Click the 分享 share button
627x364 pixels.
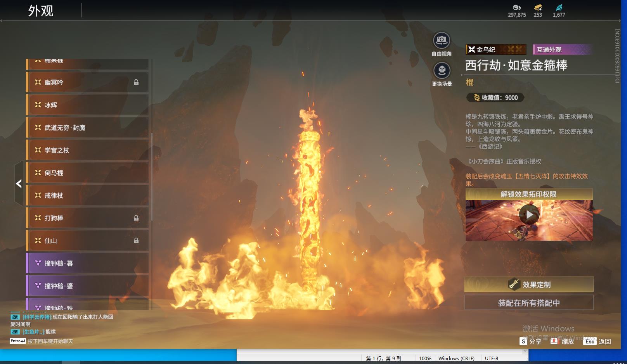click(530, 341)
